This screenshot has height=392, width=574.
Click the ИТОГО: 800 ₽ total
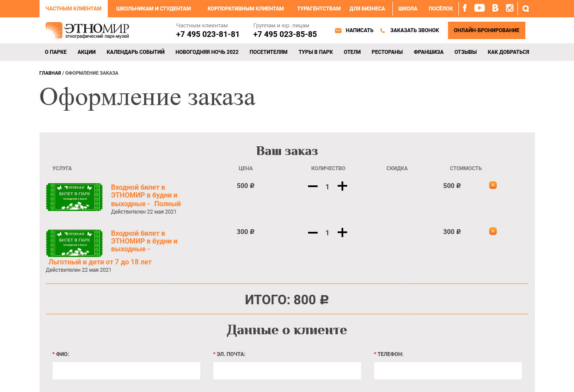(x=287, y=300)
